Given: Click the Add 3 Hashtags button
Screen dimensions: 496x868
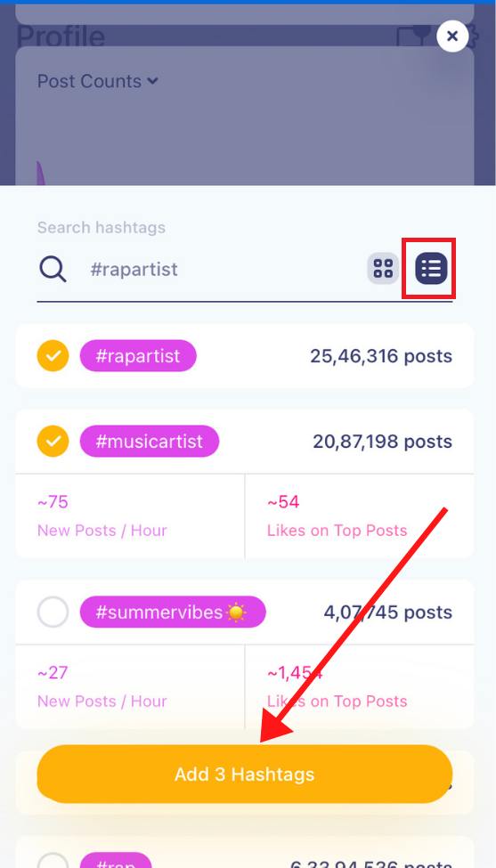Looking at the screenshot, I should [x=245, y=774].
